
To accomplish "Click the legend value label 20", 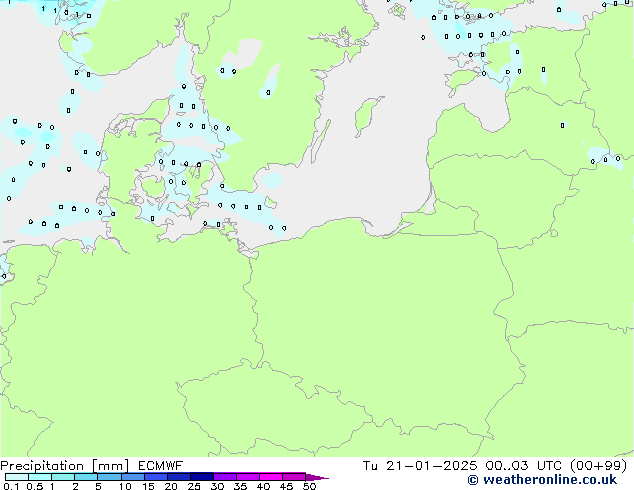I will pos(171,486).
